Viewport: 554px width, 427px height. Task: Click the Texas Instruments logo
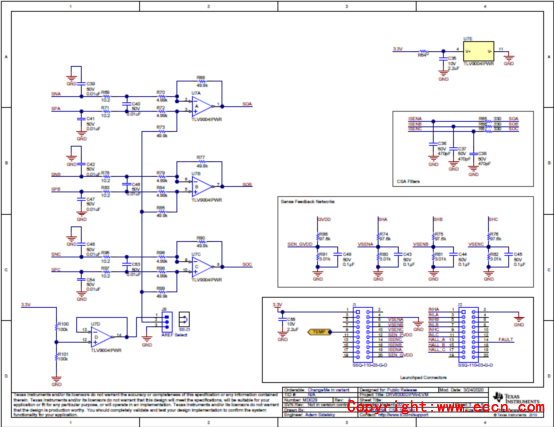tap(517, 398)
